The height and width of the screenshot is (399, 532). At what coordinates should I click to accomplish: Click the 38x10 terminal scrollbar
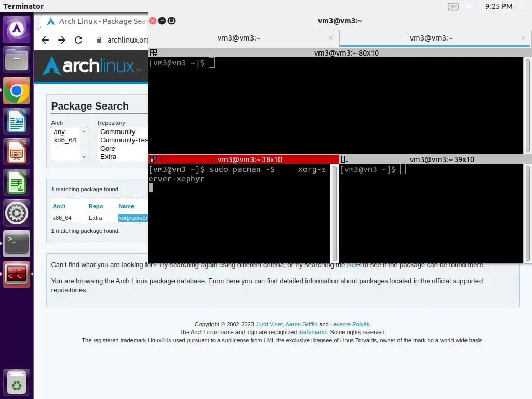(x=334, y=214)
